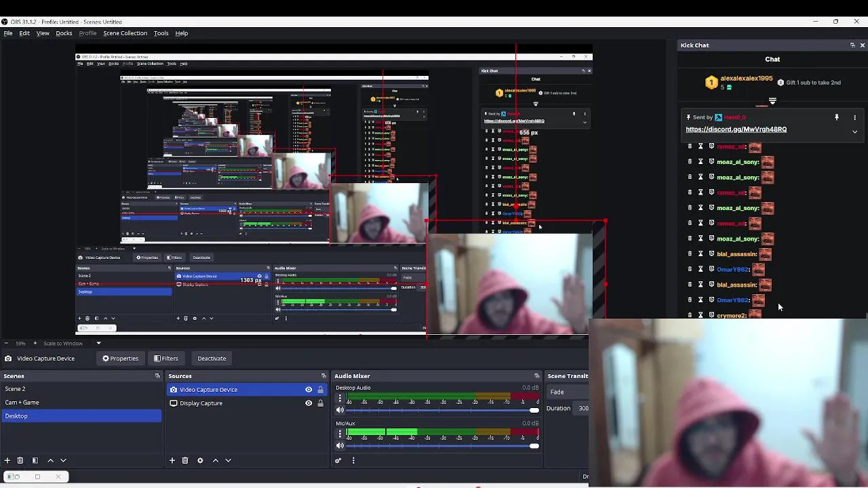The height and width of the screenshot is (488, 868).
Task: Open the File menu
Action: click(x=8, y=33)
